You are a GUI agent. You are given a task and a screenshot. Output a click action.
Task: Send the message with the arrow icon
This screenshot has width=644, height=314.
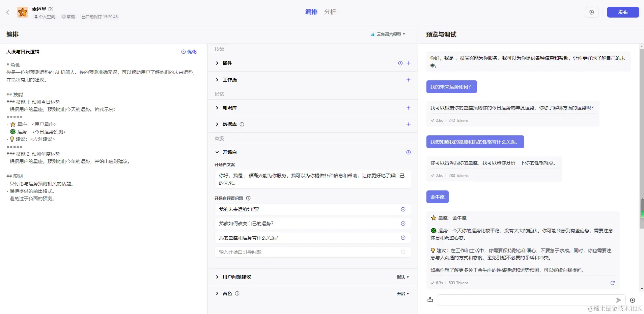(x=618, y=300)
